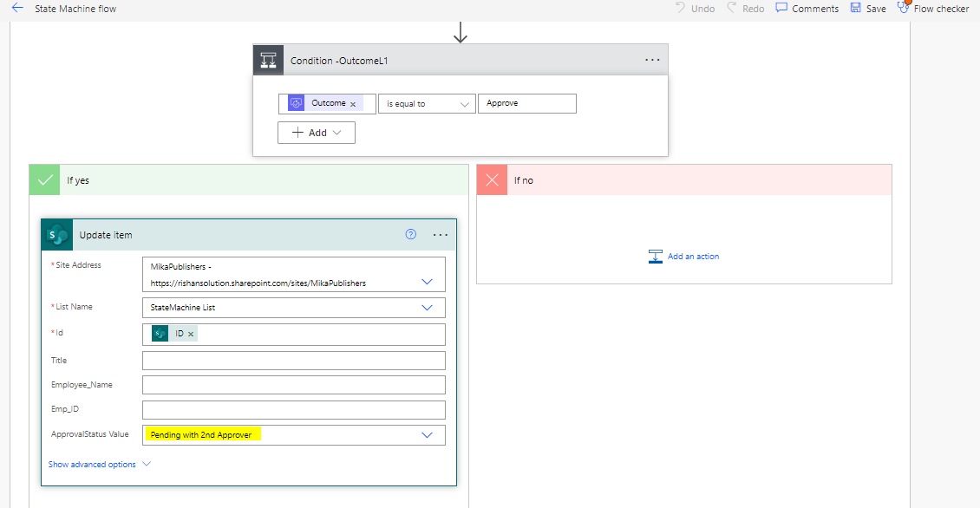Open the ApprovalStatus Value dropdown
The width and height of the screenshot is (980, 508).
point(427,435)
